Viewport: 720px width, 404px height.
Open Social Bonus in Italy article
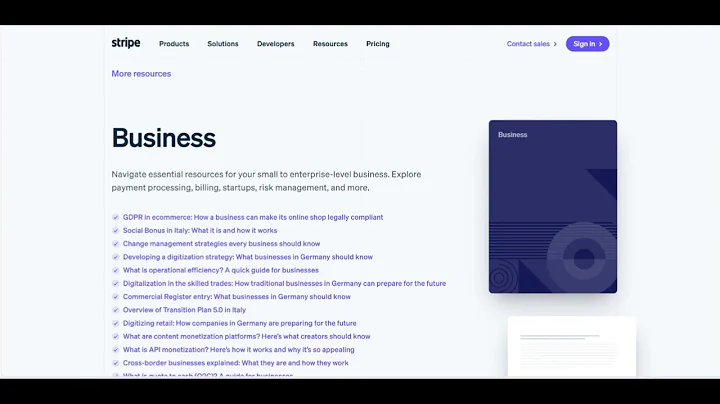point(200,230)
